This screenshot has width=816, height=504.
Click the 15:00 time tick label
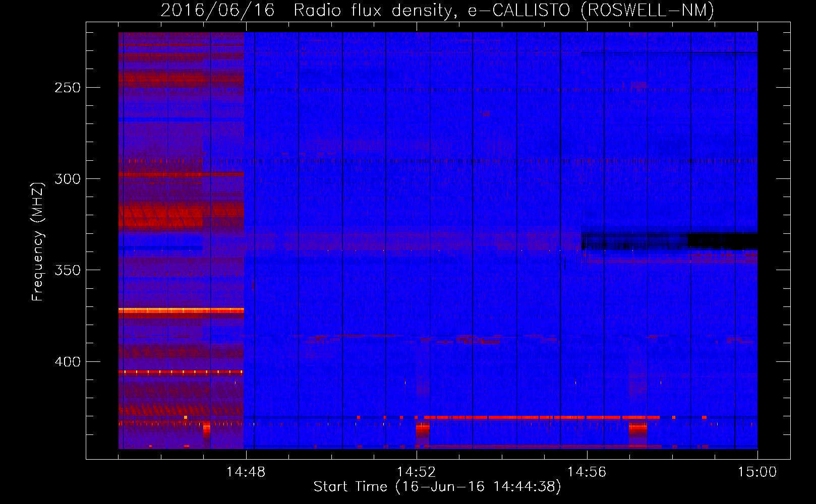(757, 472)
